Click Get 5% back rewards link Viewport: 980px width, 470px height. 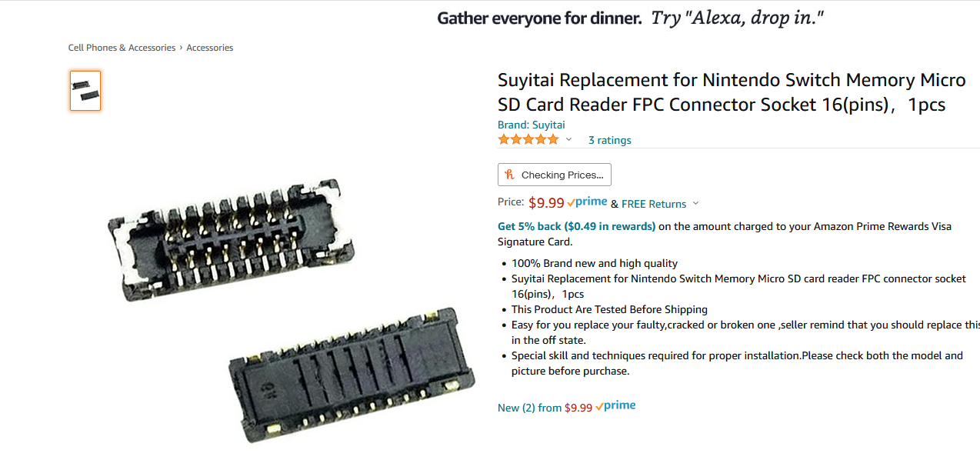pos(577,226)
